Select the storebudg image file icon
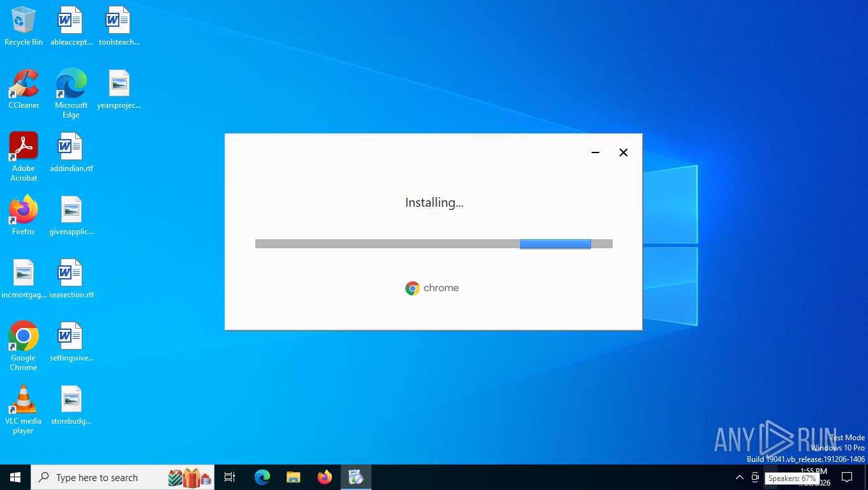868x490 pixels. [71, 405]
